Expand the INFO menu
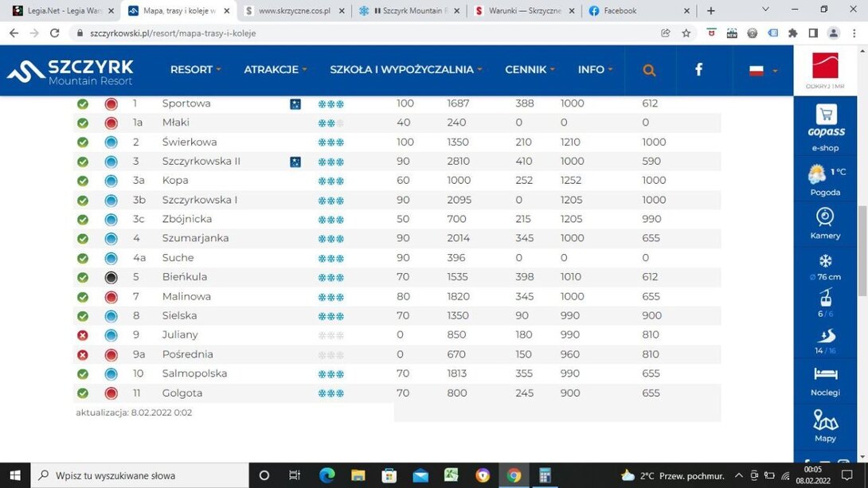Image resolution: width=868 pixels, height=488 pixels. click(595, 70)
